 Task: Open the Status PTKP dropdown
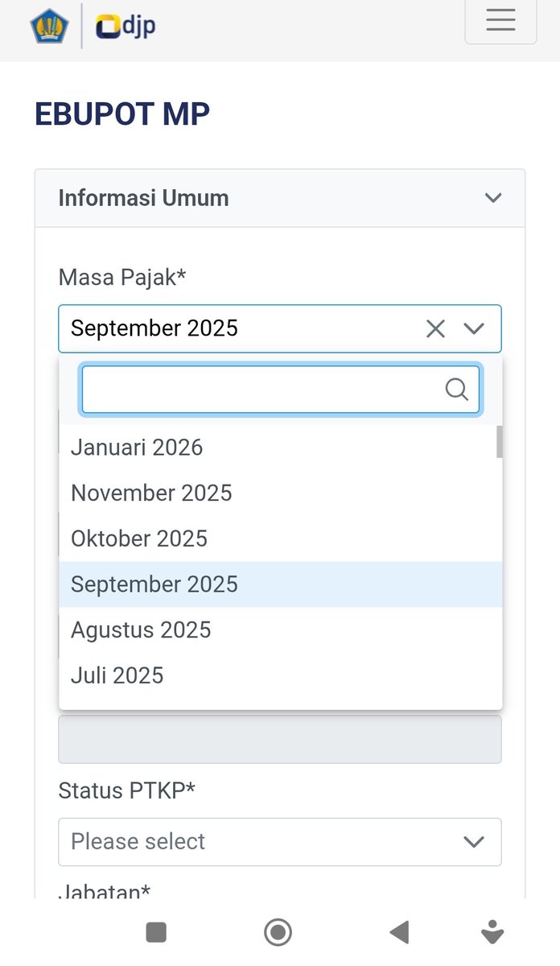[280, 842]
